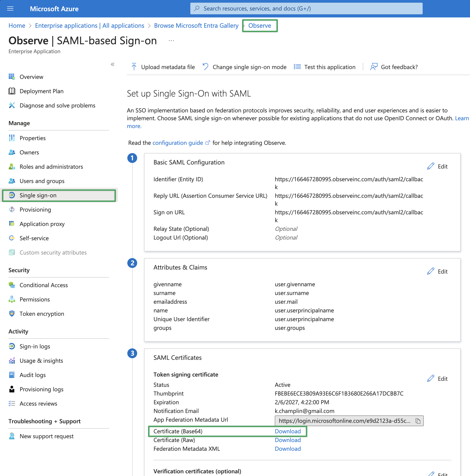Copy the App Federation Metadata Url
Viewport: 470px width, 476px height.
click(418, 421)
